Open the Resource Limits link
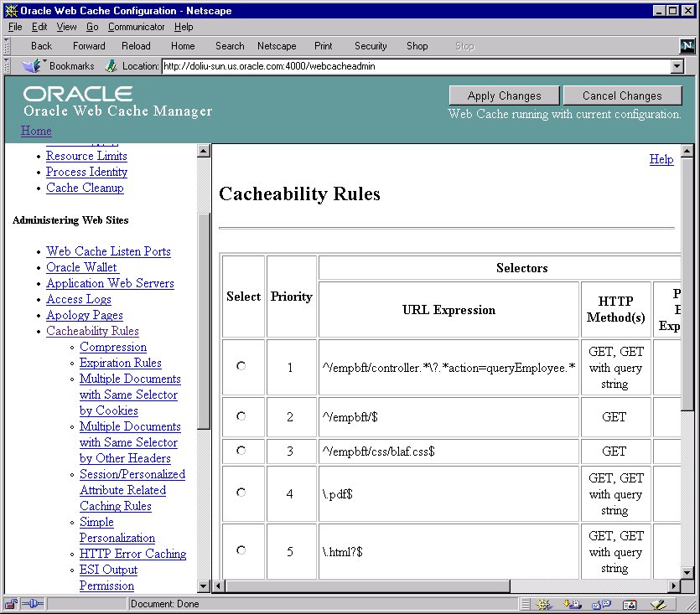This screenshot has height=614, width=700. pyautogui.click(x=86, y=156)
